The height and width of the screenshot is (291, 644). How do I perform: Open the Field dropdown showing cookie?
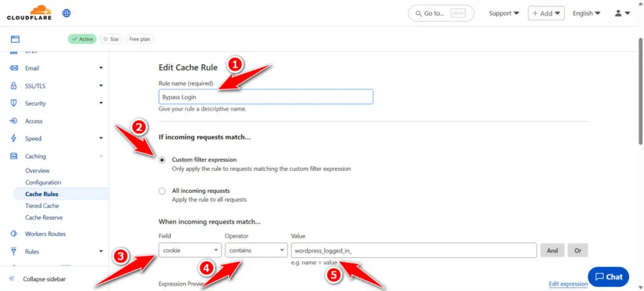tap(189, 250)
